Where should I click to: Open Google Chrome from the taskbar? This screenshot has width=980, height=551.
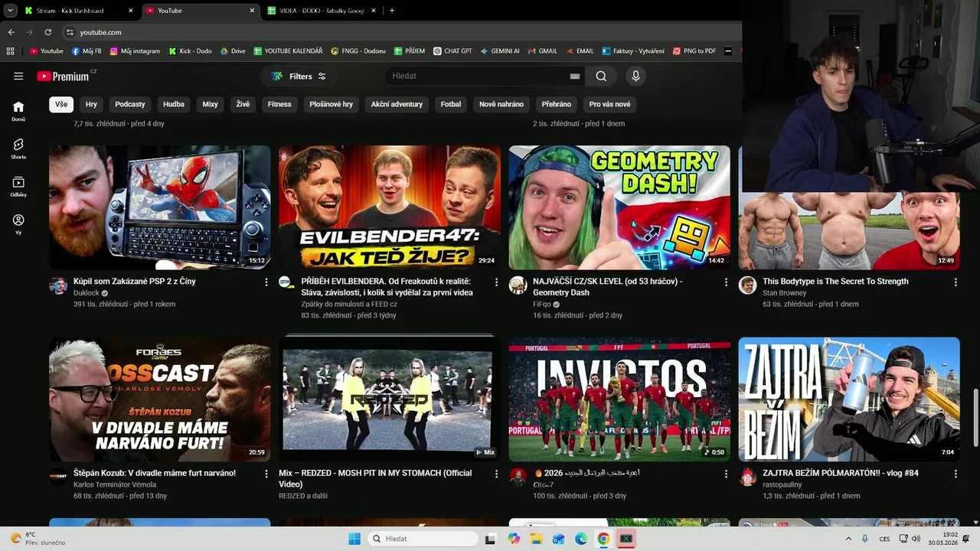click(603, 539)
